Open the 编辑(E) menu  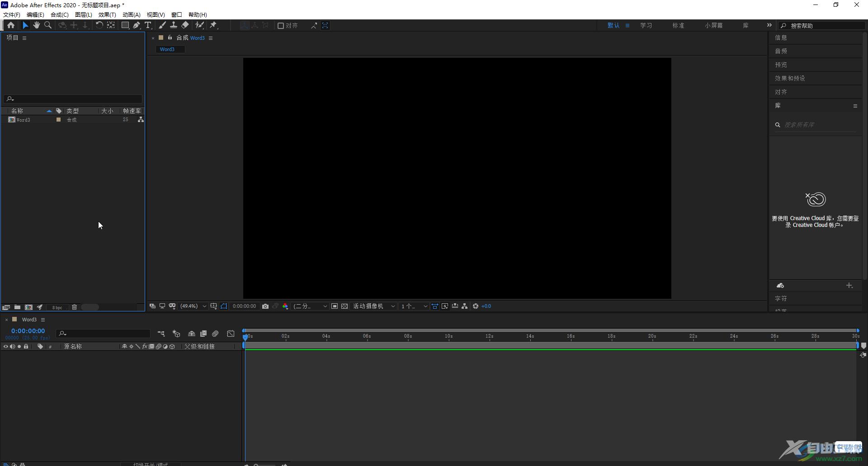point(35,15)
